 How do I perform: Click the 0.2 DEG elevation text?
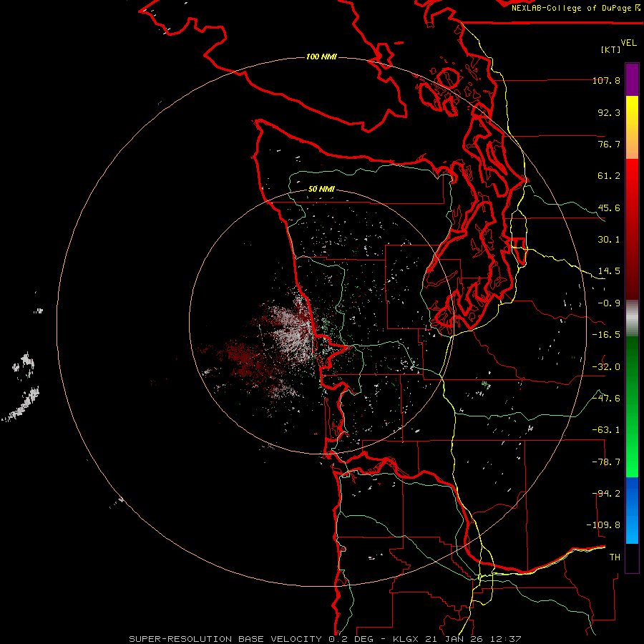click(x=351, y=639)
